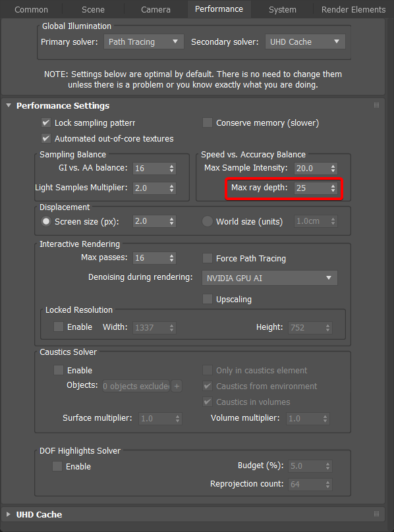394x532 pixels.
Task: Click the World size value field
Action: (x=312, y=221)
